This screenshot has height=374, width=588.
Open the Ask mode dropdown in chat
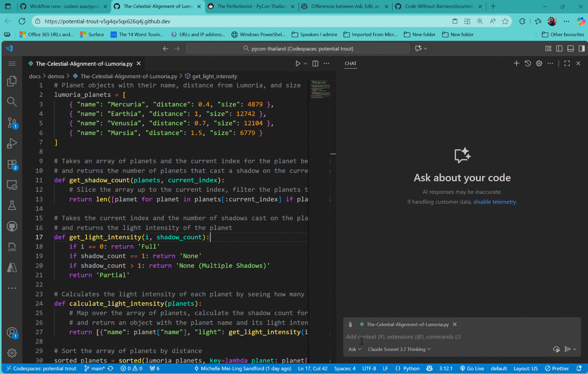(354, 349)
